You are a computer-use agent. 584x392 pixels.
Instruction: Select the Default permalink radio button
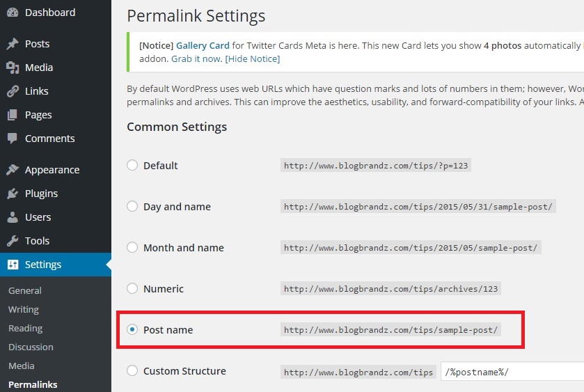[x=132, y=166]
